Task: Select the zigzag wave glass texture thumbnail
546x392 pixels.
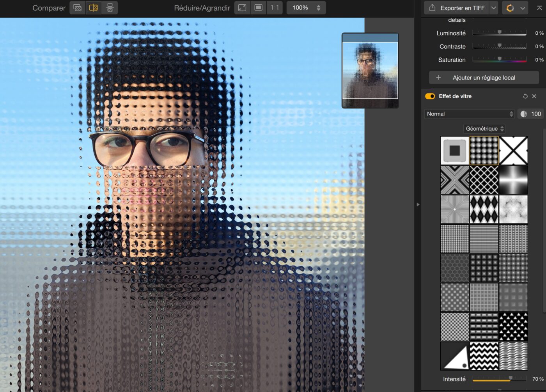Action: click(x=484, y=356)
